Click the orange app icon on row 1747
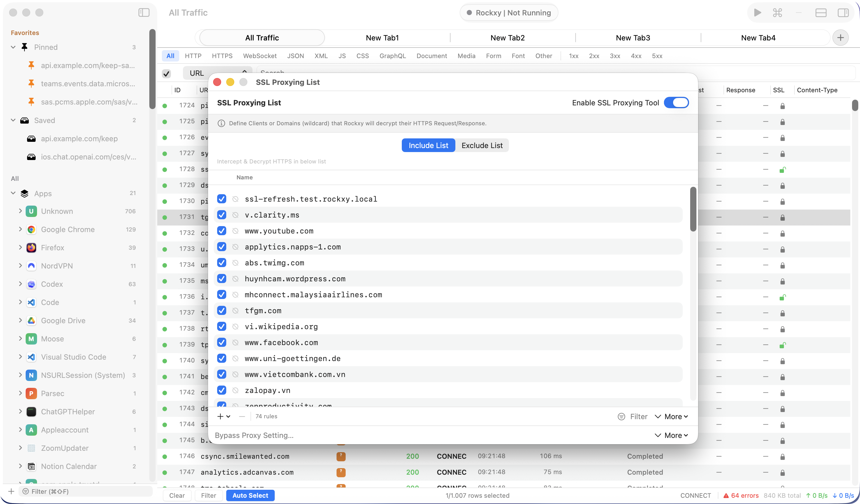Screen dimensions: 860x504 click(x=341, y=472)
